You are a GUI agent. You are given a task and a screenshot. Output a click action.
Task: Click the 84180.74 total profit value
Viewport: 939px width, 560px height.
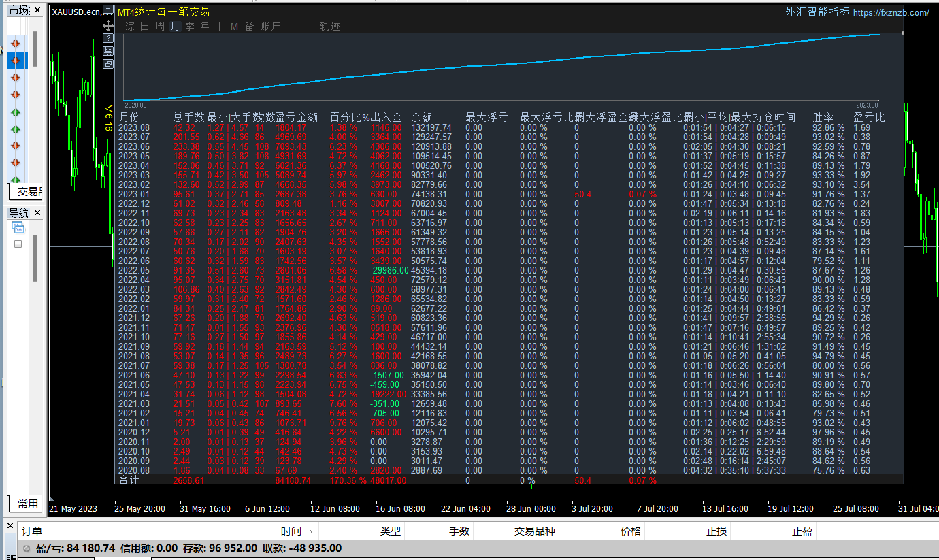click(x=293, y=480)
